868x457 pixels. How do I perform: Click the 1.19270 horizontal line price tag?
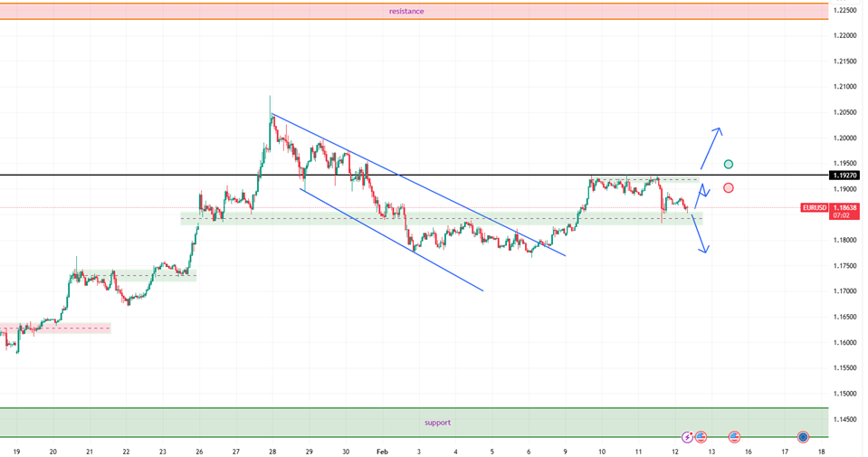[844, 176]
